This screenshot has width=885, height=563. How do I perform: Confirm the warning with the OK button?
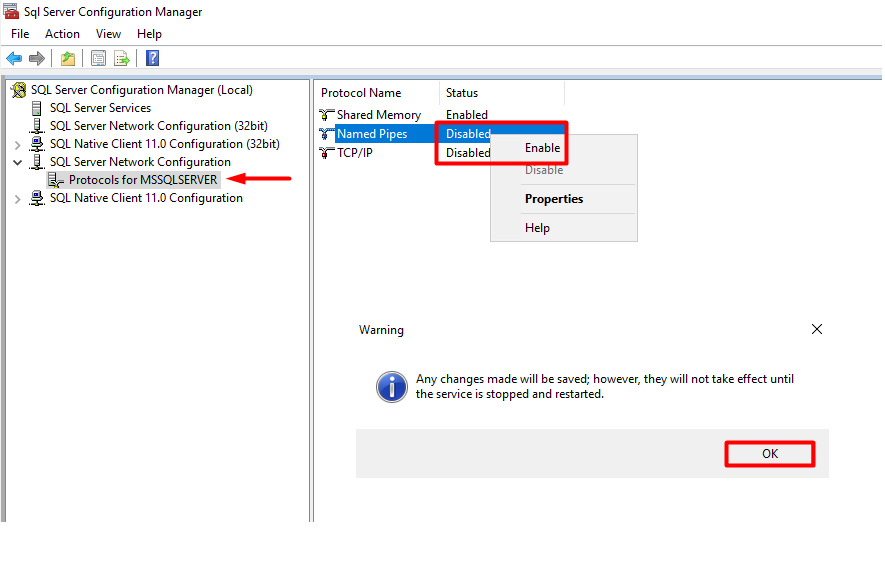click(770, 453)
